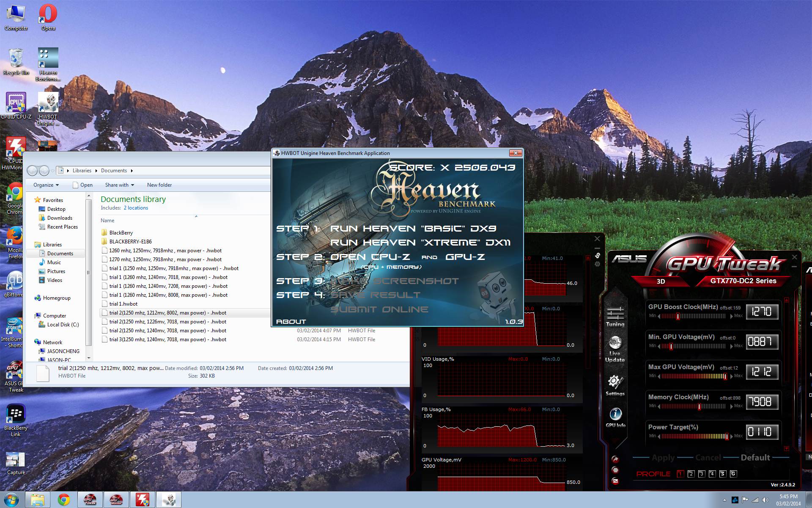Click the Memory Clock value field 7908
Viewport: 812px width, 508px height.
(x=762, y=402)
